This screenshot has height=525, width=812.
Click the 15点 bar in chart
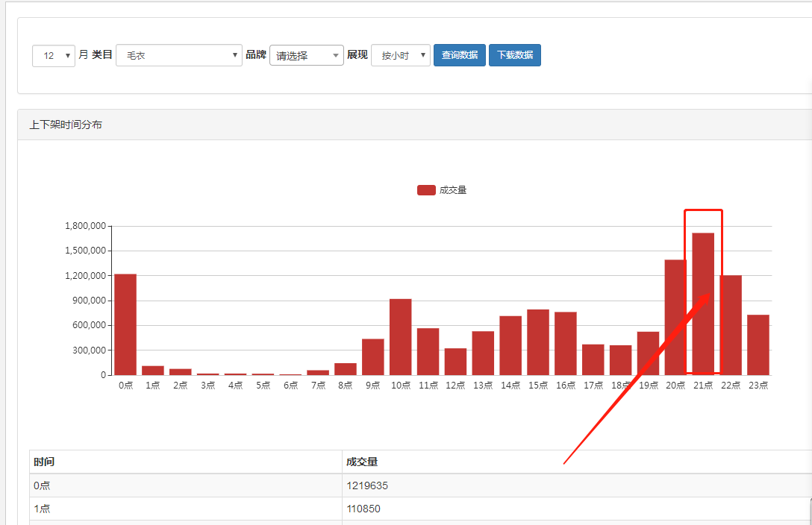(538, 342)
